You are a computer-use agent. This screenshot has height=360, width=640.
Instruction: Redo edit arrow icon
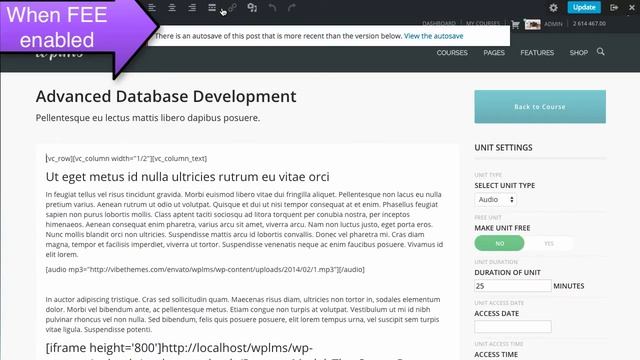(292, 7)
